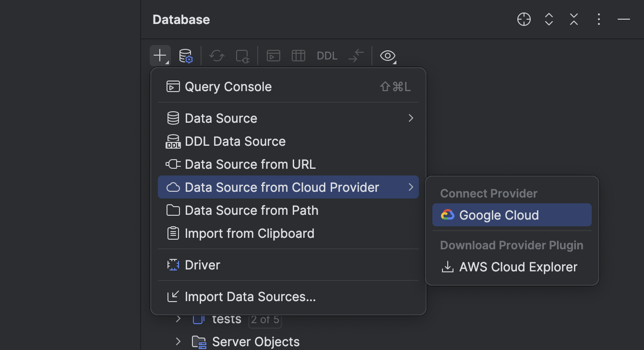Connect to the Google Cloud provider
This screenshot has width=644, height=350.
[x=499, y=215]
